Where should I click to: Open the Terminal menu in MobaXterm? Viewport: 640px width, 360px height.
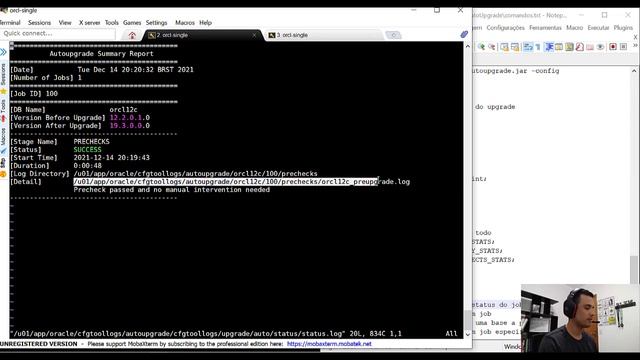point(10,23)
